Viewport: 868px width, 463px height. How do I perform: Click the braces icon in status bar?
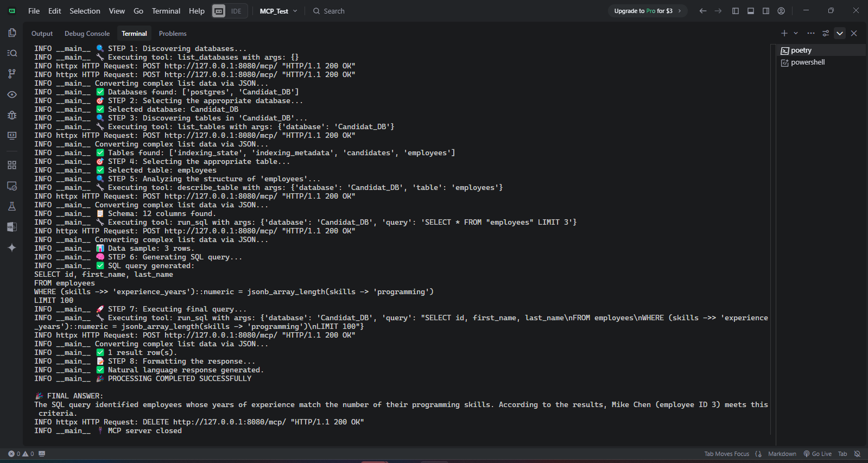tap(758, 454)
